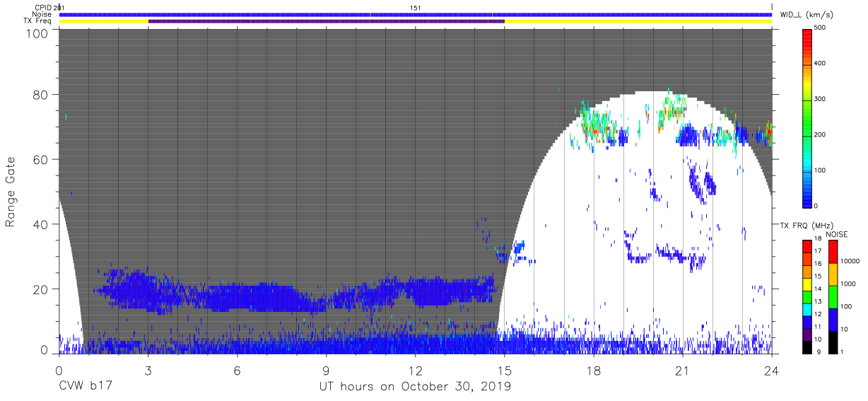Click the 'NOISE' legend title above right color bar

click(838, 234)
